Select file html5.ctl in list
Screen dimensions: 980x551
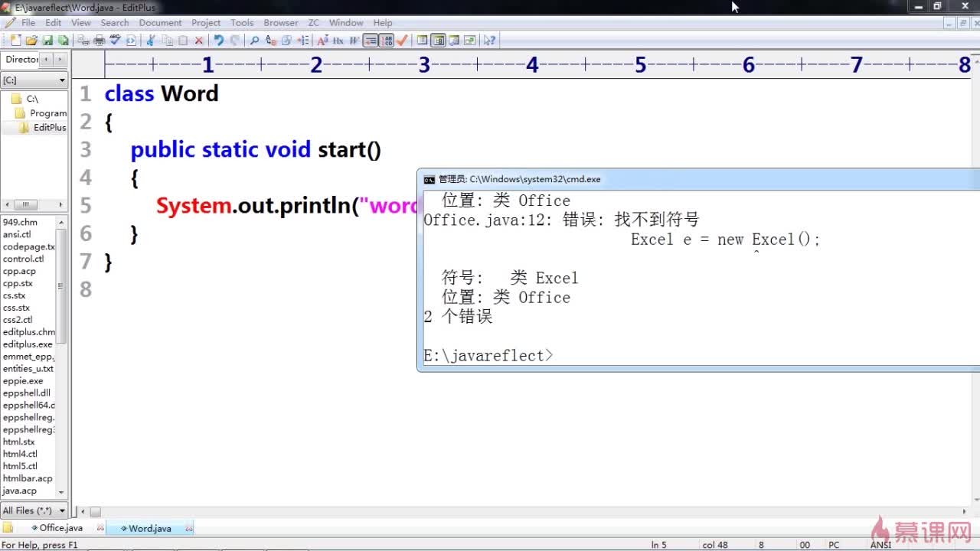coord(20,466)
